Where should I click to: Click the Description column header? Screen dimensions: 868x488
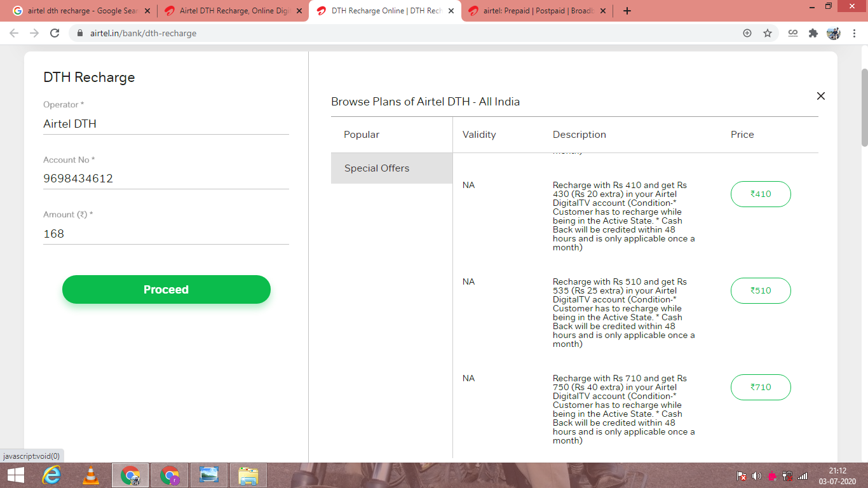click(x=580, y=135)
